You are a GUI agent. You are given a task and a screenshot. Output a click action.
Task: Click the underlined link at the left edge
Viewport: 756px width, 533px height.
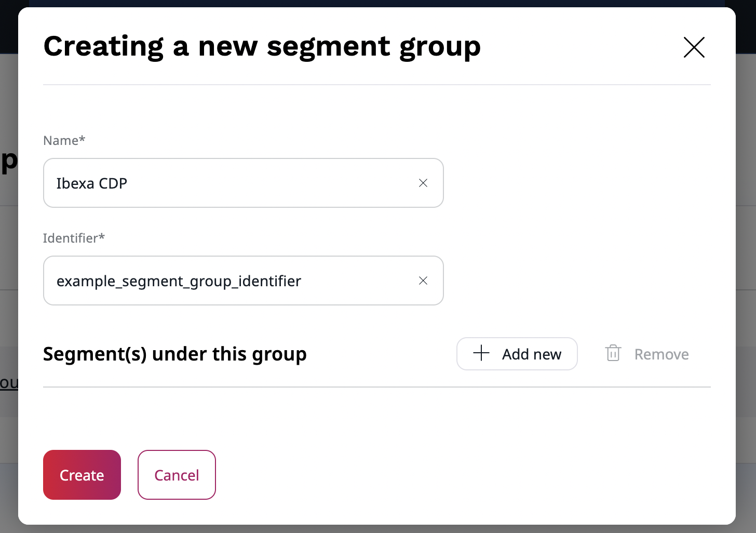(x=7, y=382)
